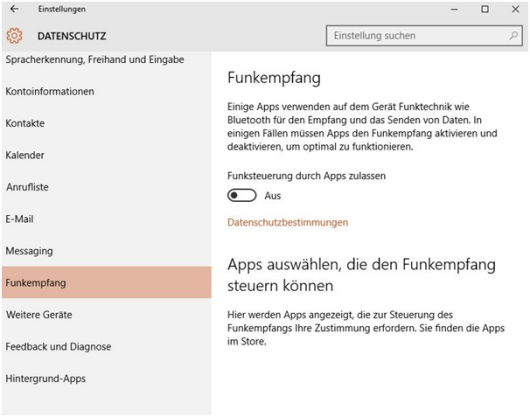
Task: Minimize the Einstellungen window
Action: (454, 9)
